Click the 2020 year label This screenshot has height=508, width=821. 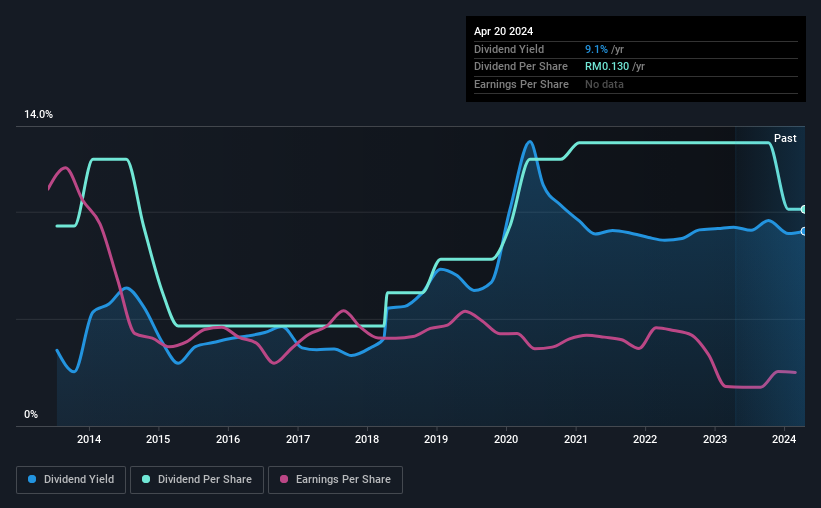click(x=506, y=439)
